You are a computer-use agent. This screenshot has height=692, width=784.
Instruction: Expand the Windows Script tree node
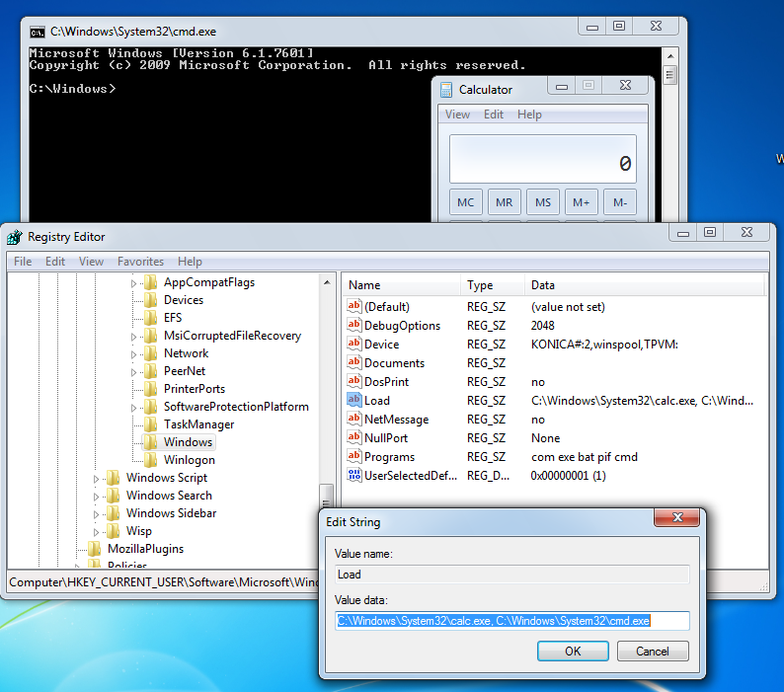click(97, 479)
